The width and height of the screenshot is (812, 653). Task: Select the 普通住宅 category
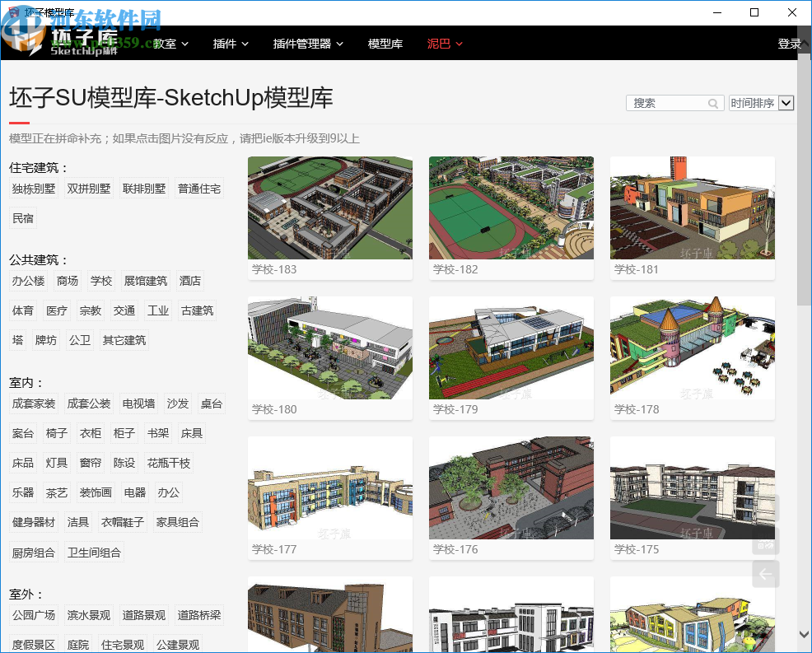[199, 189]
